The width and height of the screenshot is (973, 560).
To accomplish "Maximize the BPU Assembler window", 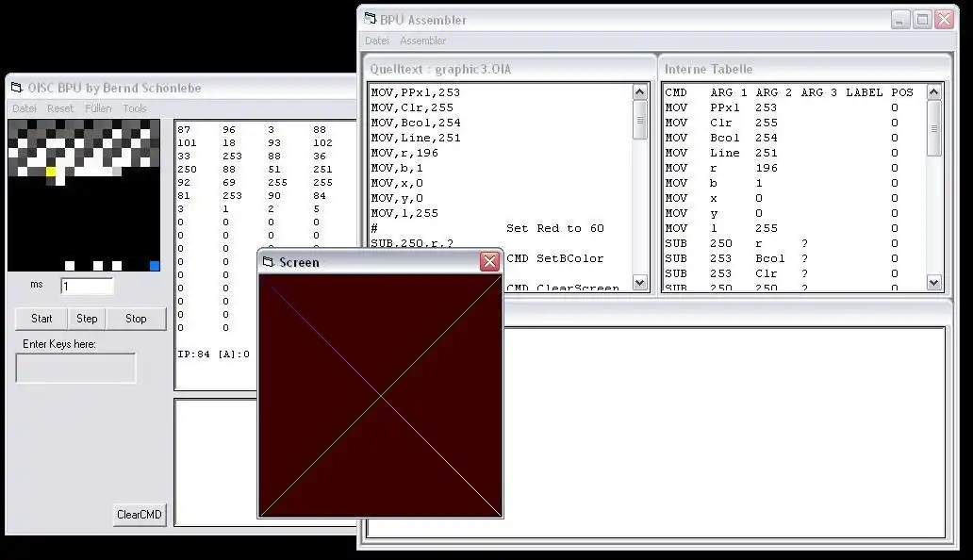I will 923,19.
